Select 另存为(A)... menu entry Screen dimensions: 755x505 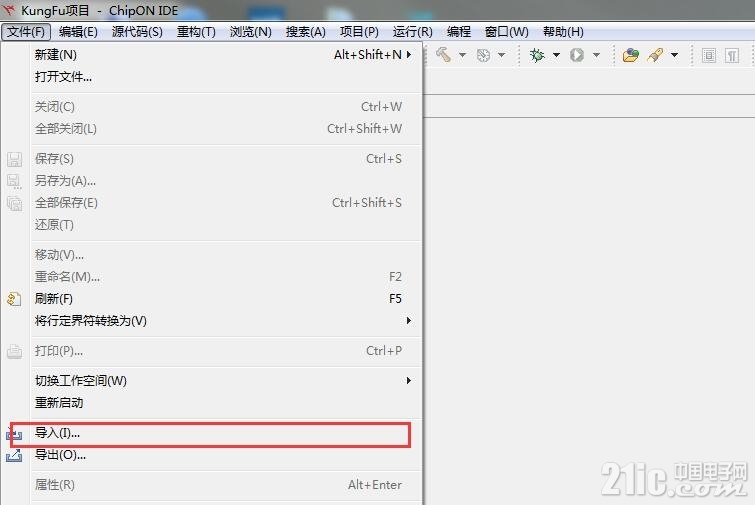click(224, 181)
